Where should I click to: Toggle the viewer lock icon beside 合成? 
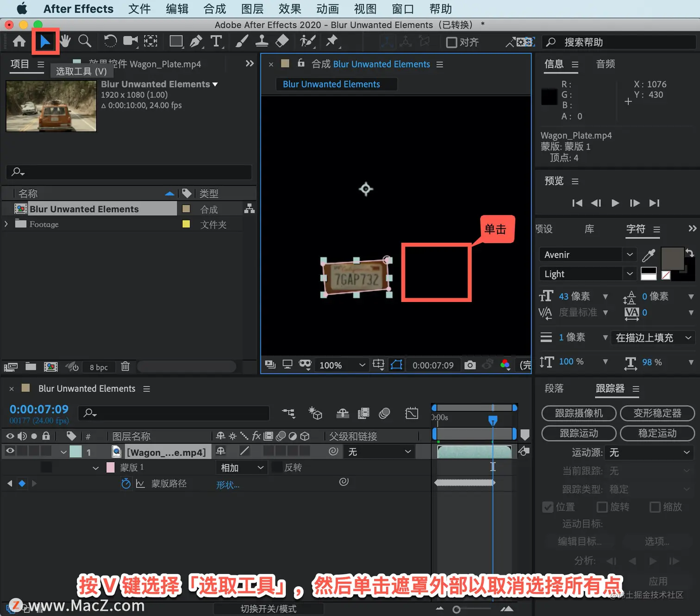coord(301,63)
